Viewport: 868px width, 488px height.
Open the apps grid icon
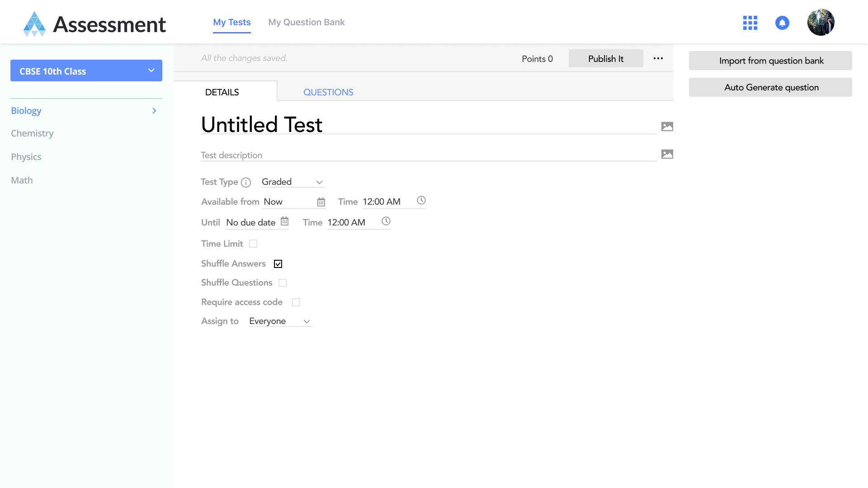(750, 23)
